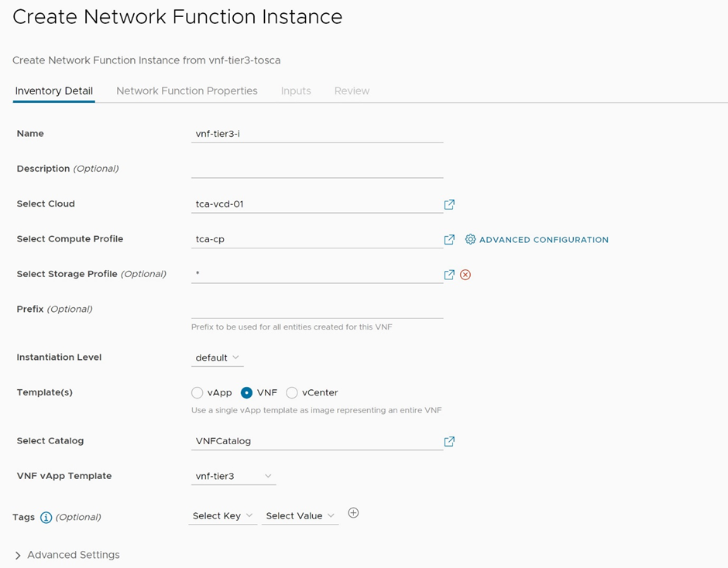Open the VNF vApp Template dropdown

tap(233, 476)
